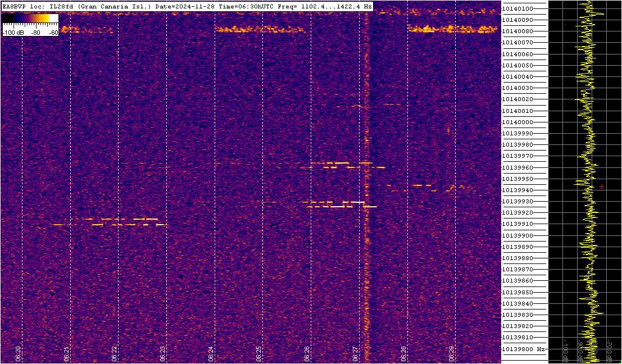Screen dimensions: 622x364
Task: Click the 10139980 frequency label
Action: 517,145
